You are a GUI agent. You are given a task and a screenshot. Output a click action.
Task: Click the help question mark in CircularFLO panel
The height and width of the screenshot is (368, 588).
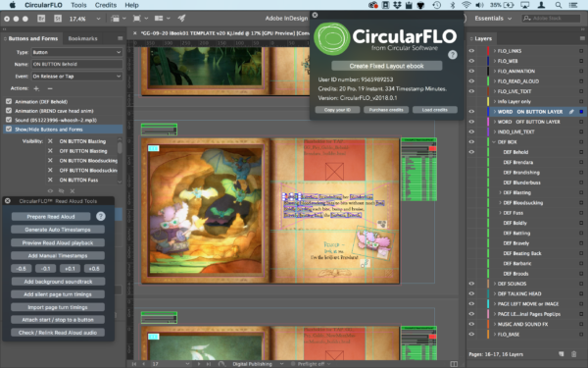453,55
